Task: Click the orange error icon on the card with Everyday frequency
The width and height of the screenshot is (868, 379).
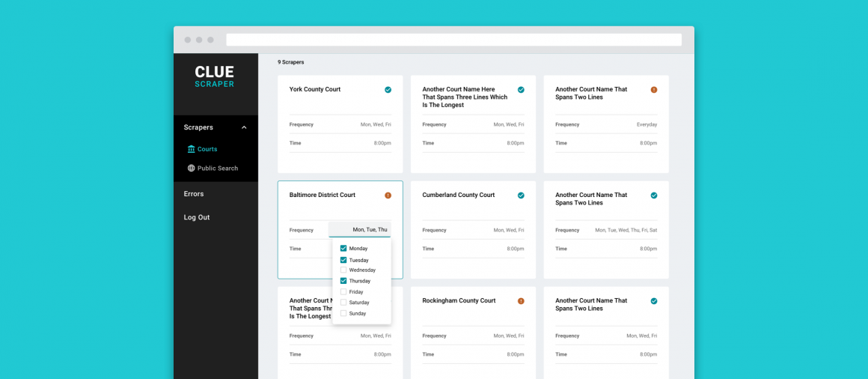Action: (x=654, y=90)
